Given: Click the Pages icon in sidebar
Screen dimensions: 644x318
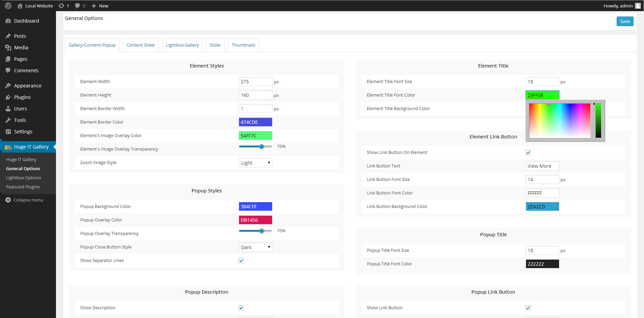Looking at the screenshot, I should (x=8, y=59).
